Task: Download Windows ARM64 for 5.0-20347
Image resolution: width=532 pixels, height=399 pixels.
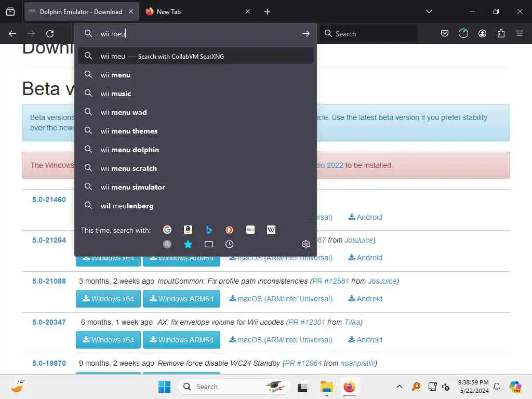Action: click(181, 340)
